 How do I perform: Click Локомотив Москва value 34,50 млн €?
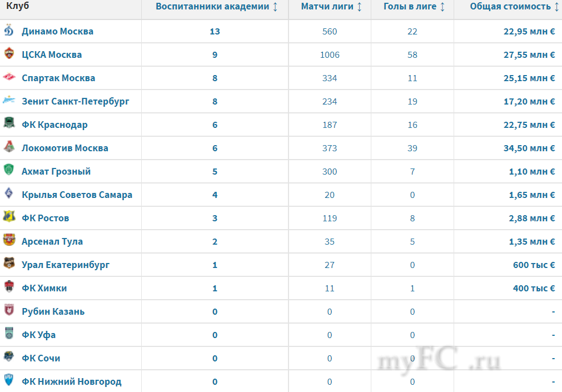click(x=529, y=148)
